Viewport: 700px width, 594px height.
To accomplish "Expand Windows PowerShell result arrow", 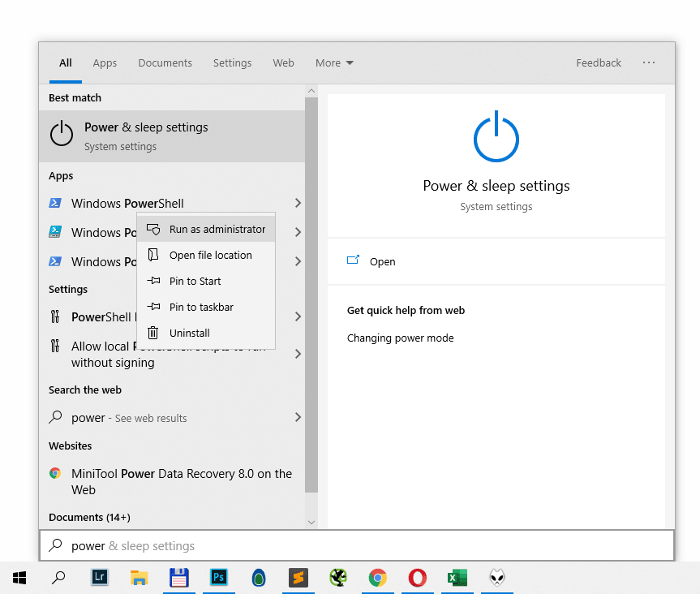I will [298, 203].
